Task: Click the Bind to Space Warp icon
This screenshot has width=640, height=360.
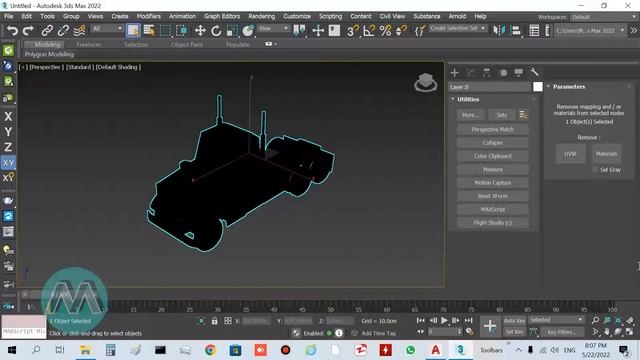Action: pos(80,31)
